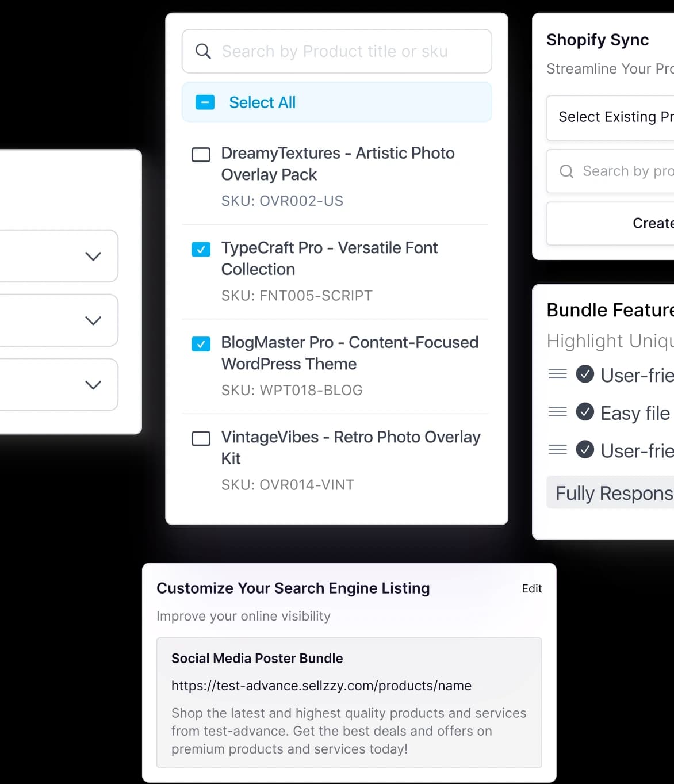Toggle the Select All checkbox
This screenshot has height=784, width=674.
tap(205, 102)
